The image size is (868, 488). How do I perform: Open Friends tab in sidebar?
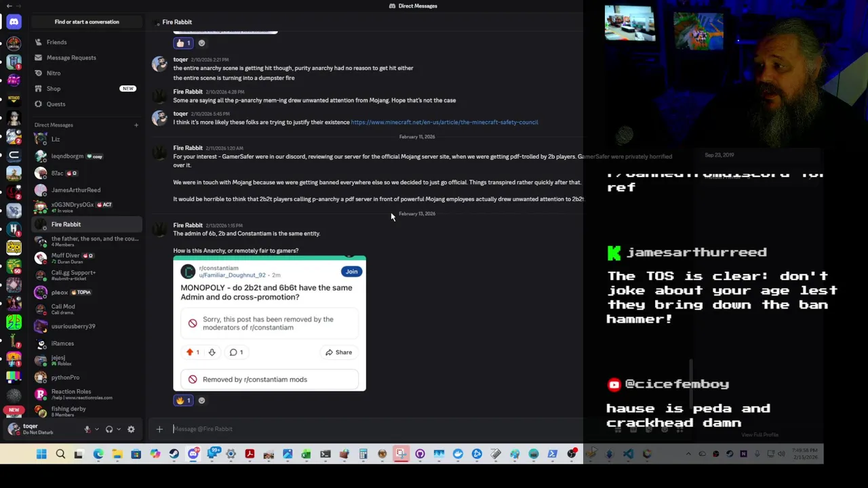click(87, 42)
